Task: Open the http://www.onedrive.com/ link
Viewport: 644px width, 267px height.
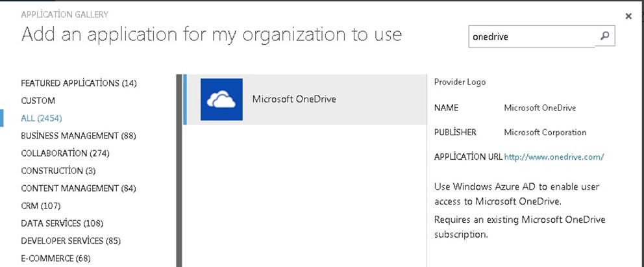Action: pyautogui.click(x=554, y=157)
